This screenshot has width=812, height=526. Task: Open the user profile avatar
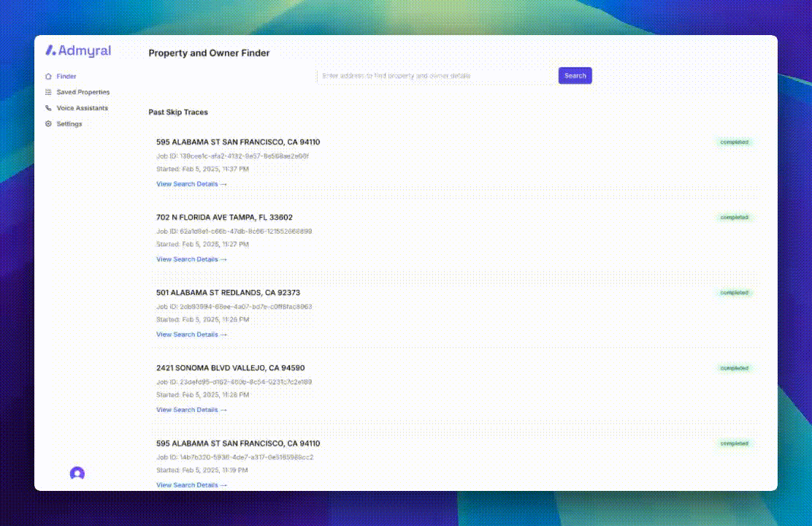click(x=77, y=473)
